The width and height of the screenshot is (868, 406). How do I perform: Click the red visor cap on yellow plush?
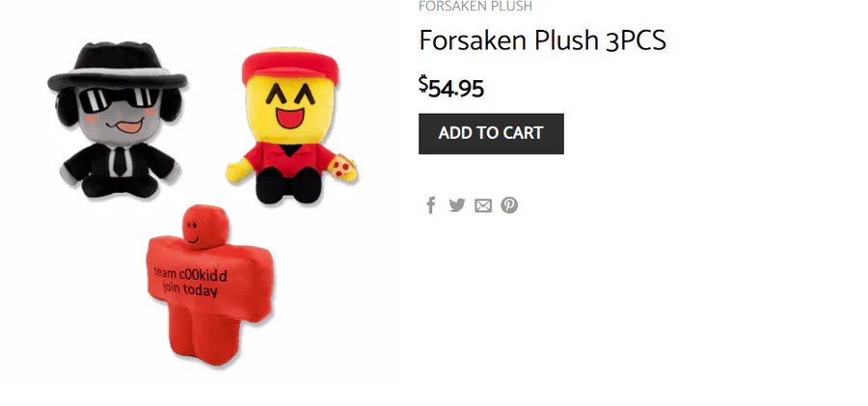pyautogui.click(x=290, y=66)
